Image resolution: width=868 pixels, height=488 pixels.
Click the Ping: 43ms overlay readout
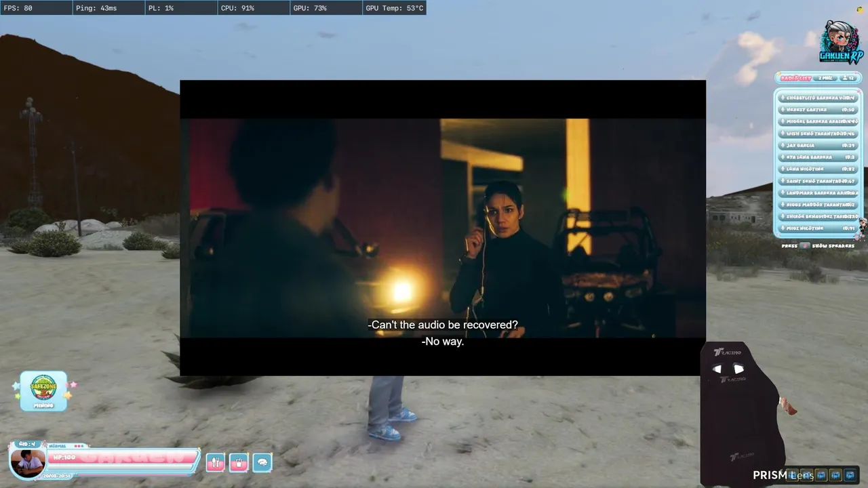pyautogui.click(x=108, y=8)
